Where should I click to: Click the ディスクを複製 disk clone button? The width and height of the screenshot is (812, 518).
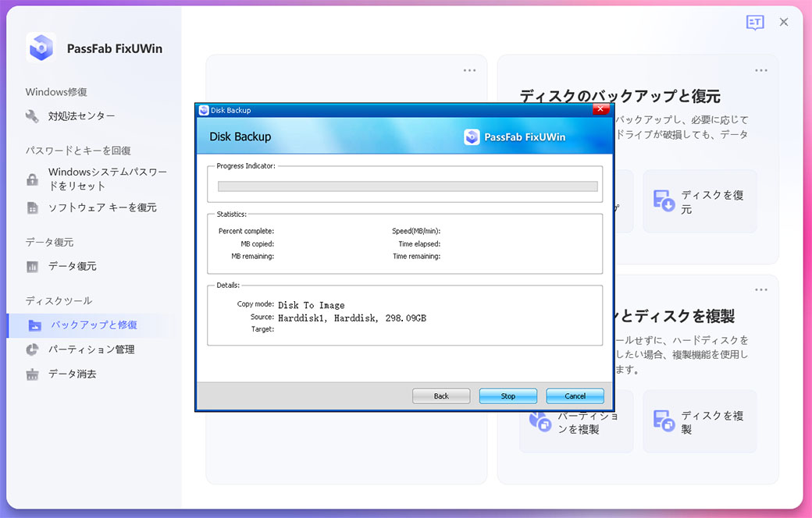(x=700, y=420)
